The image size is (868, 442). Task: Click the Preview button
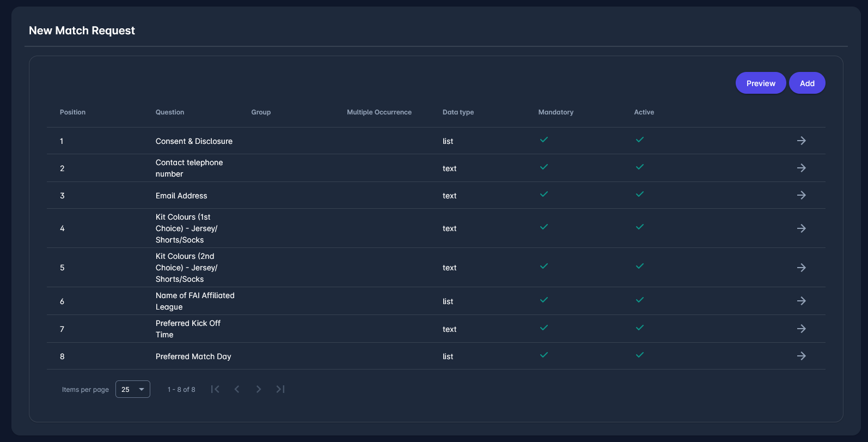tap(760, 83)
